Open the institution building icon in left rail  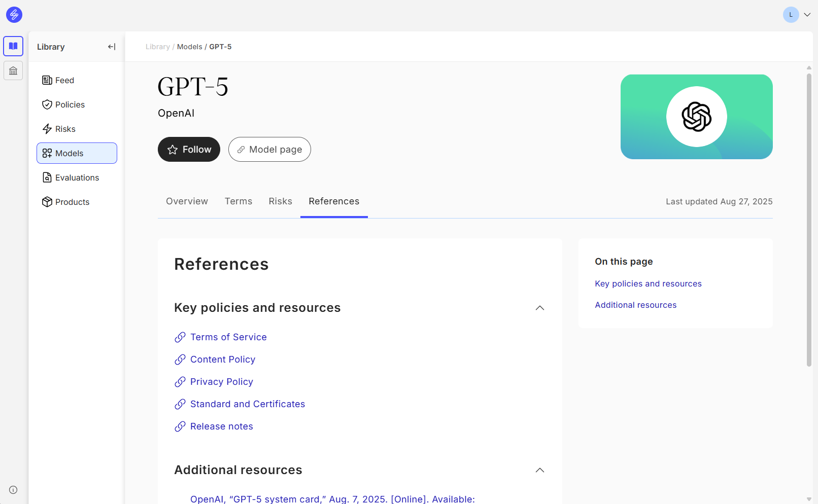13,70
